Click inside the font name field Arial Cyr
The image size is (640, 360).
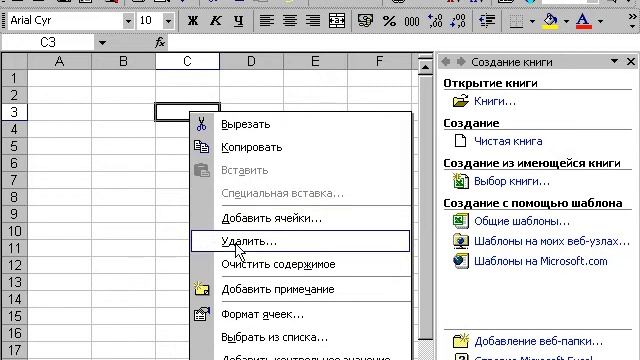point(65,20)
